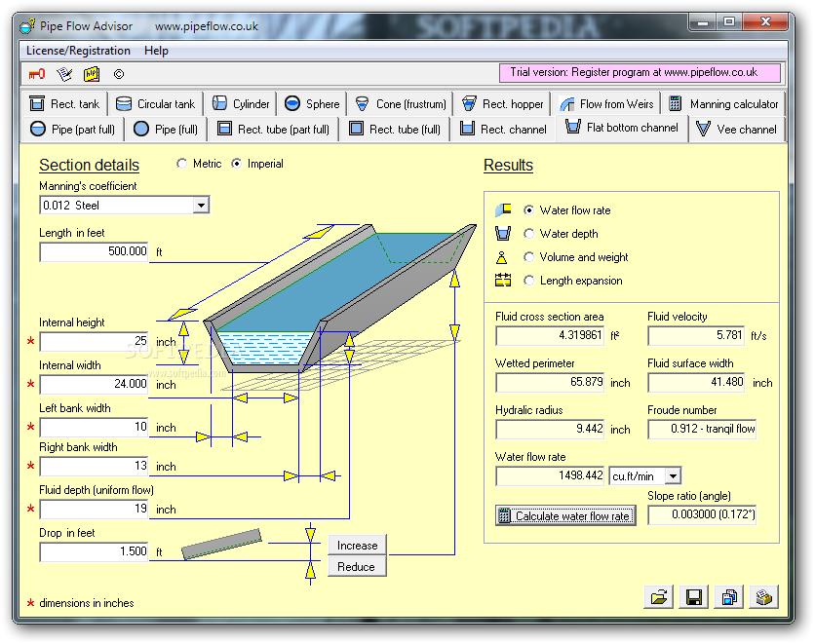Switch to the Rect. hopper tab

(503, 104)
